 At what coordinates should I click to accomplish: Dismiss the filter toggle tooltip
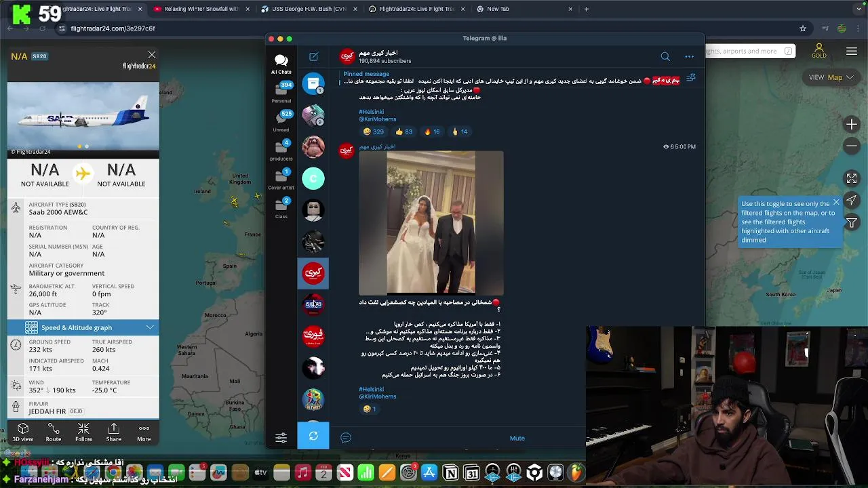(836, 202)
